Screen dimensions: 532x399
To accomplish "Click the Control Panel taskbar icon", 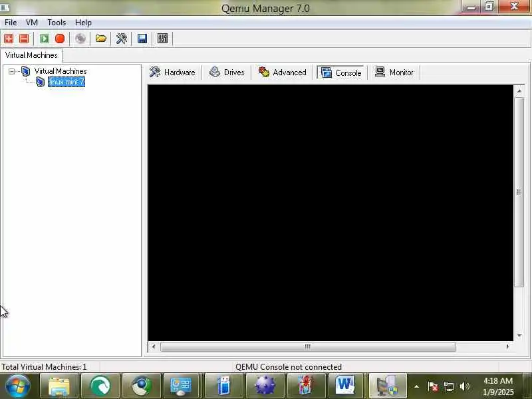I will coord(182,386).
